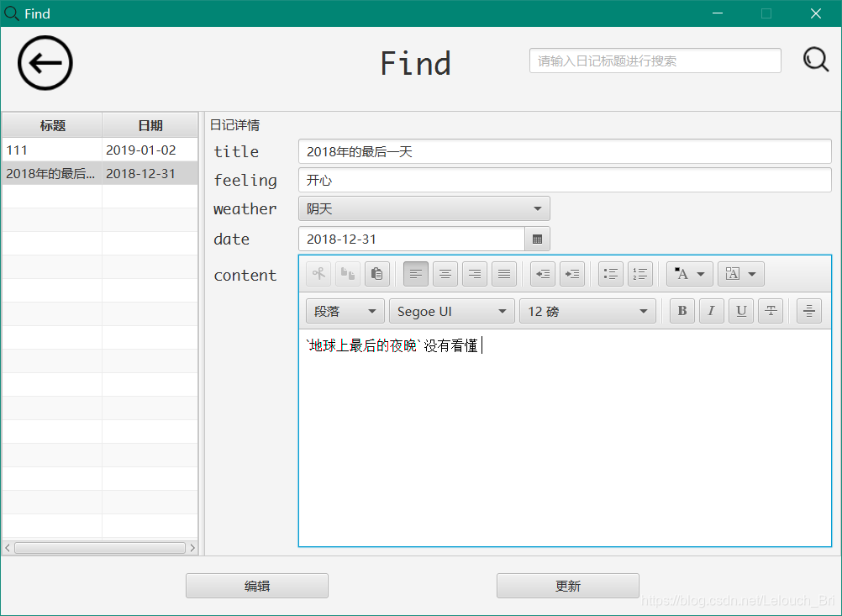Sort by the 日期 column header
Screen dimensions: 842x616
(150, 125)
